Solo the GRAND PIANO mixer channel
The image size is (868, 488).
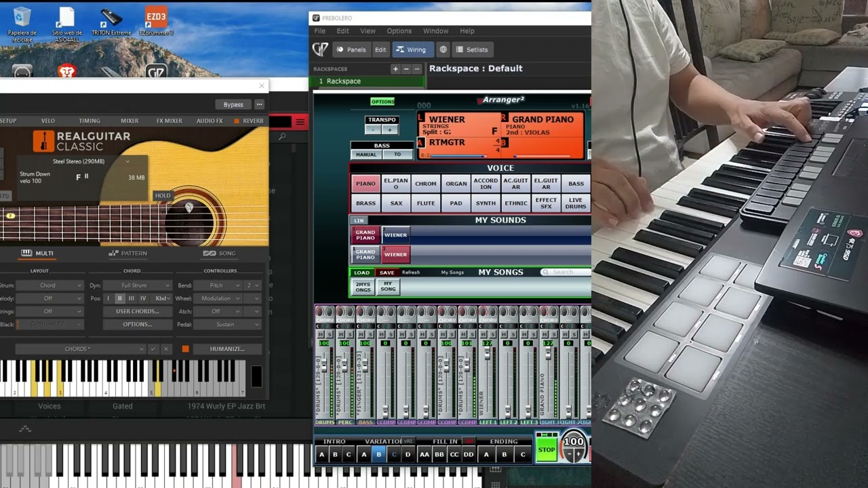[552, 335]
